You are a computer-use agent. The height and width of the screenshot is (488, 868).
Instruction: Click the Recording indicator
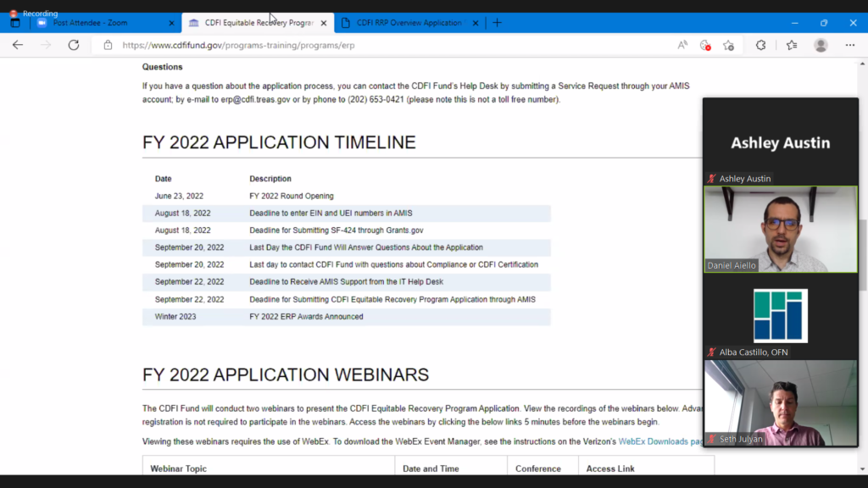[34, 14]
